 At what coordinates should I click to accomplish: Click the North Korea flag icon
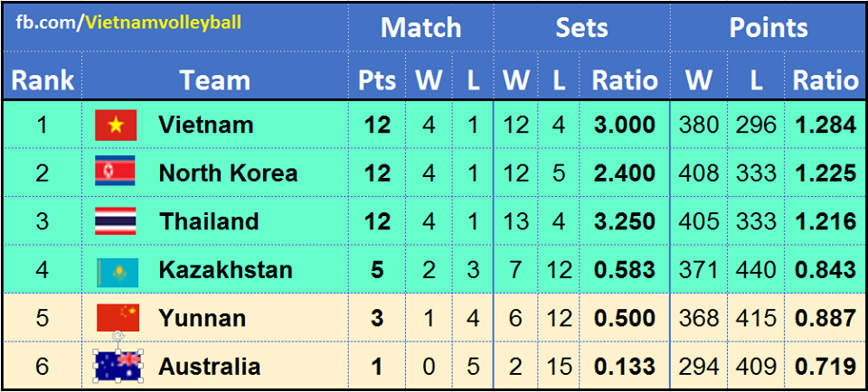click(116, 172)
